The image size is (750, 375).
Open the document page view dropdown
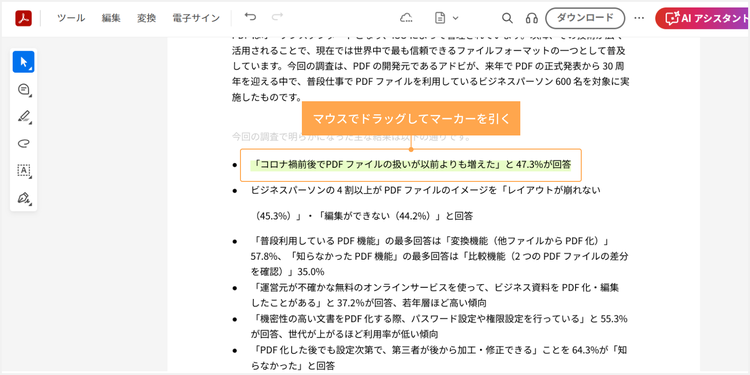[x=446, y=18]
